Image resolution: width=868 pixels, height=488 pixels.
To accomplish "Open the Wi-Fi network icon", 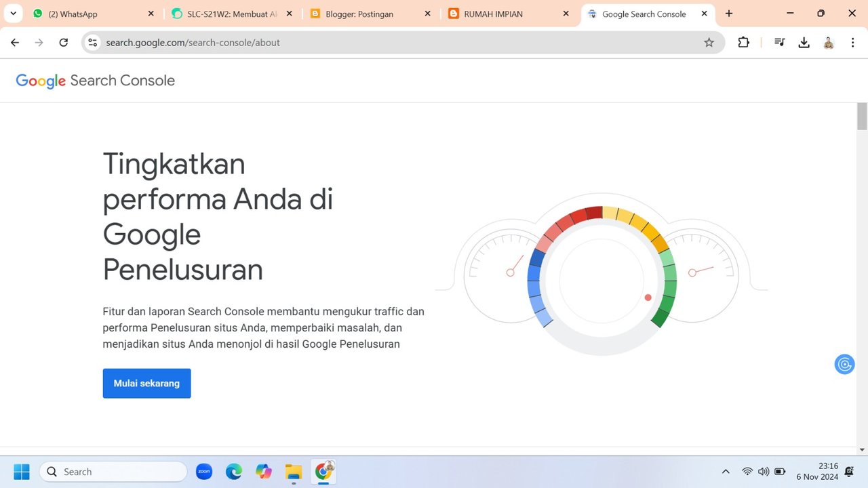I will coord(747,472).
